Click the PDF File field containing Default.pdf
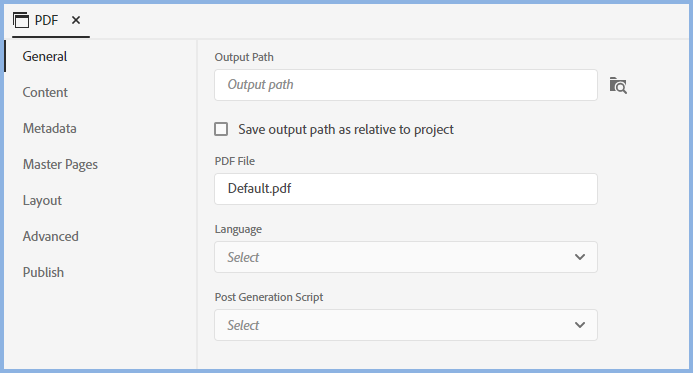This screenshot has width=693, height=373. (406, 189)
